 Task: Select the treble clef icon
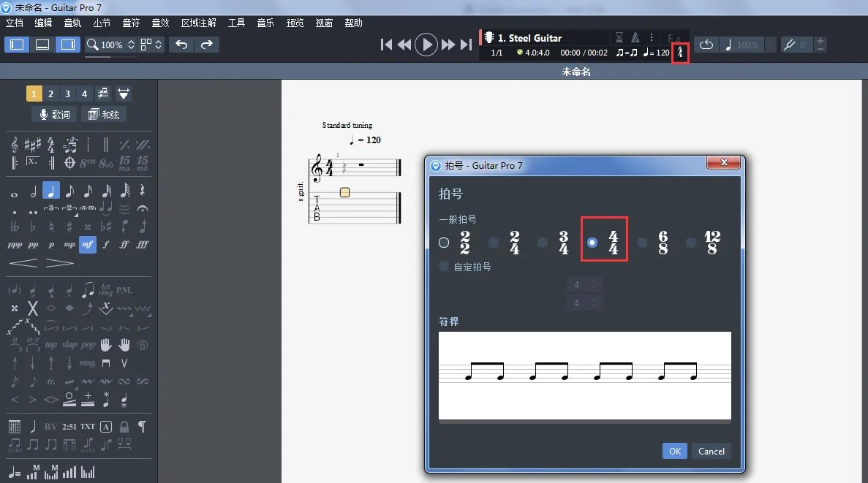15,145
